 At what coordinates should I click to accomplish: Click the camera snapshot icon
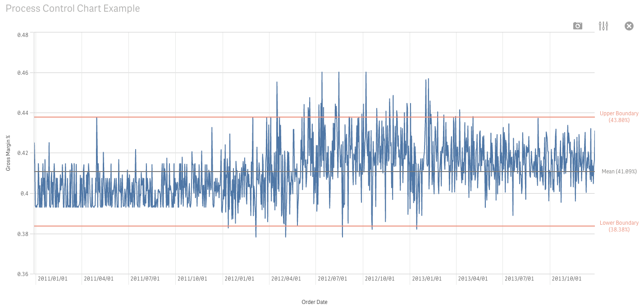click(x=577, y=26)
